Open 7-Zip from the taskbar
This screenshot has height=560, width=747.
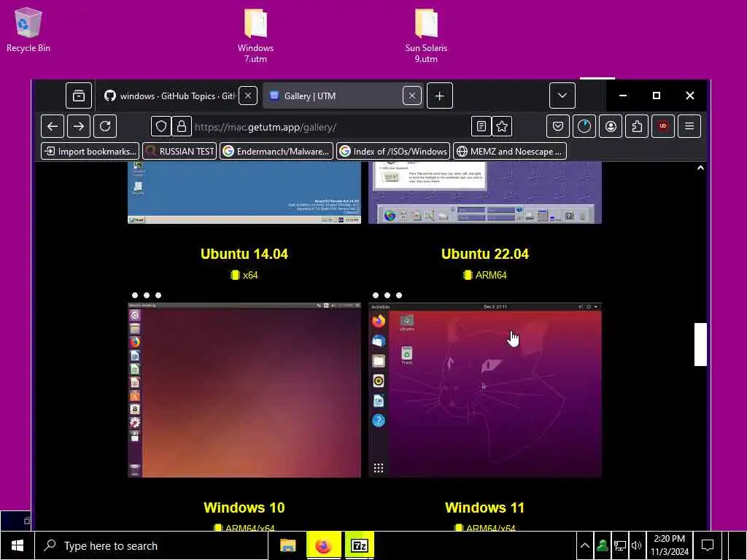coord(359,545)
